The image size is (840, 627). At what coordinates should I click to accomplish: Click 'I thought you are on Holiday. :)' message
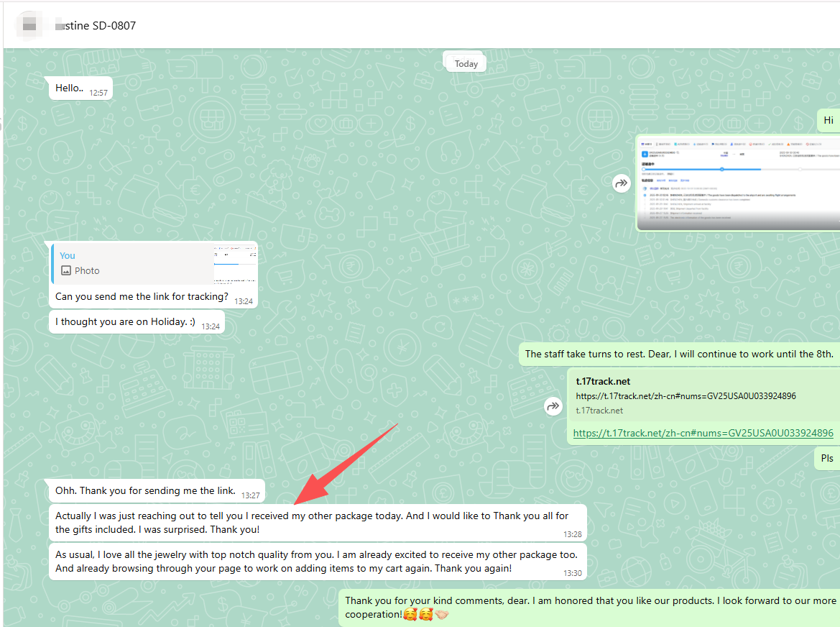pyautogui.click(x=137, y=322)
